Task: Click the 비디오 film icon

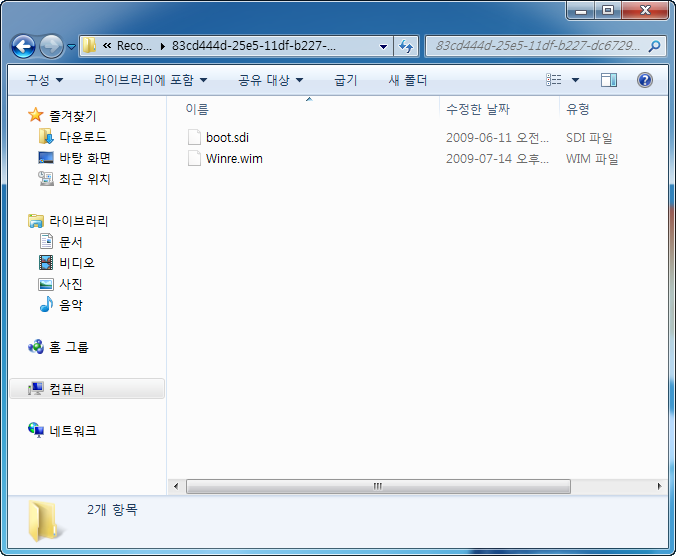Action: (46, 262)
